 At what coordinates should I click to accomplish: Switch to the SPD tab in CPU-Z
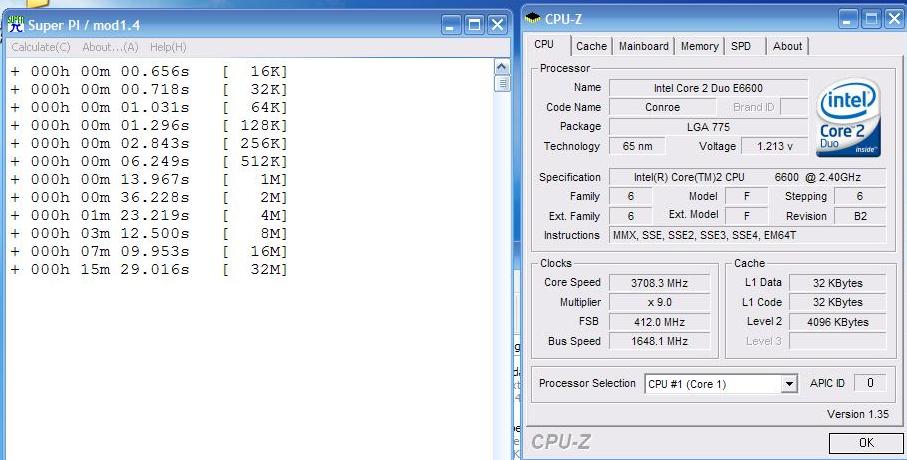[x=741, y=46]
